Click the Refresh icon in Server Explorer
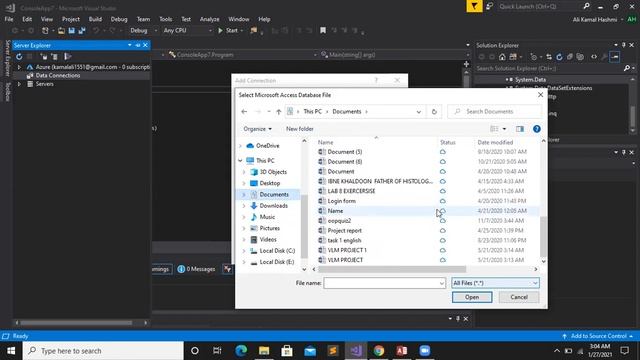Viewport: 640px width, 360px height. pos(19,56)
